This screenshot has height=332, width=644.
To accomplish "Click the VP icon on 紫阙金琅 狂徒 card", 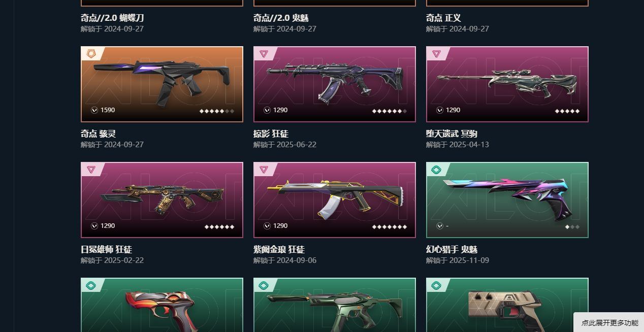I will [267, 226].
